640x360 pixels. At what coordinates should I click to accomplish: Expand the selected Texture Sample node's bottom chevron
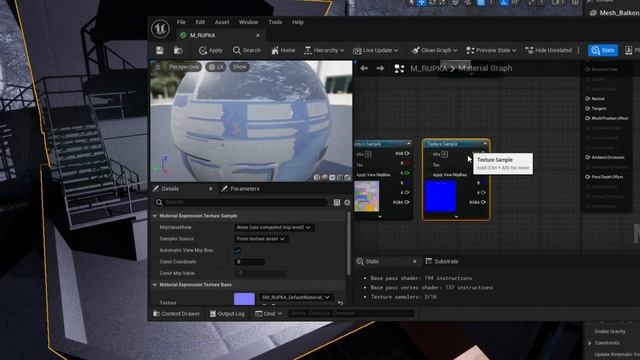pos(456,217)
